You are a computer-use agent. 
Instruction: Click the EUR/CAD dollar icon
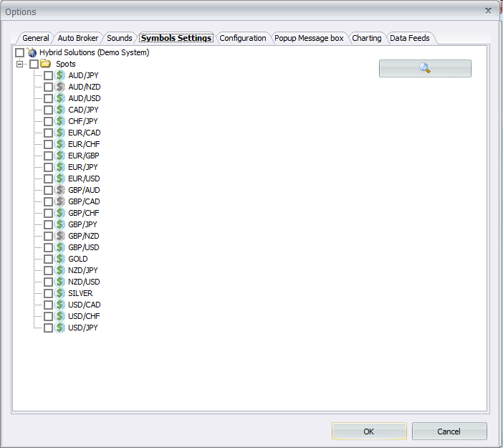point(59,133)
